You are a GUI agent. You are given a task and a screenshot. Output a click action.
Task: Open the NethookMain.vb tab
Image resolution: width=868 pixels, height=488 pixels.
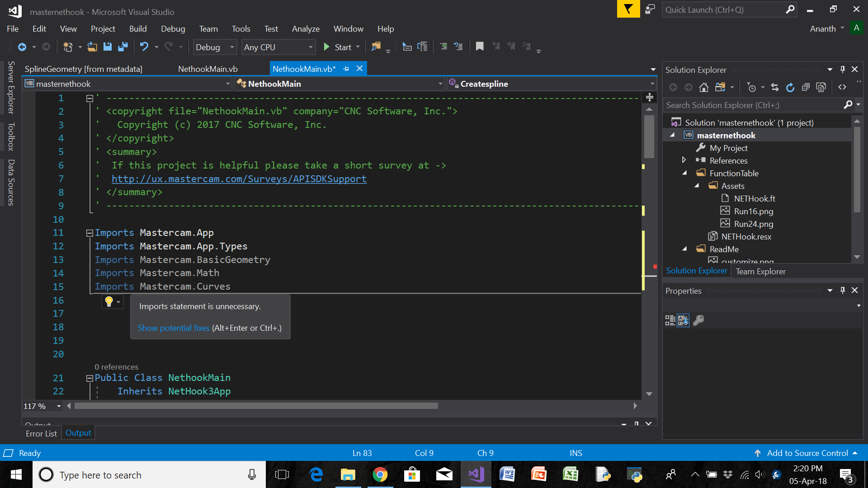point(208,69)
